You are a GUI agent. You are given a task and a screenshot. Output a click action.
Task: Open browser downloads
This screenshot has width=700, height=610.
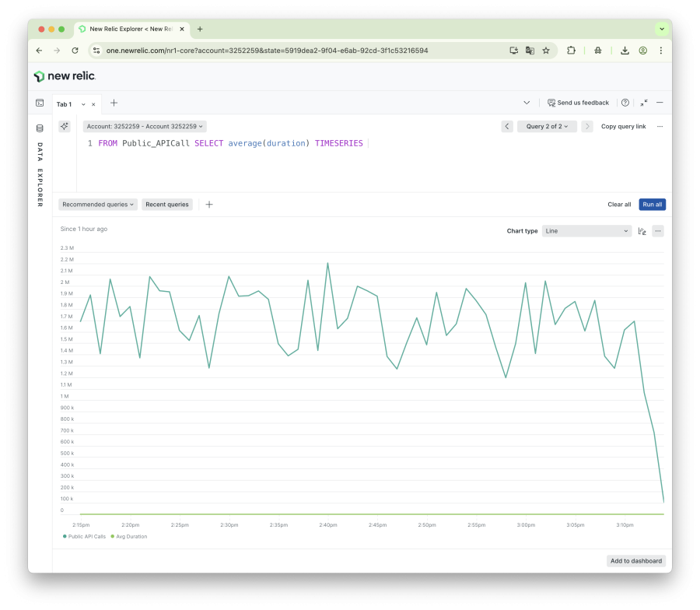point(625,51)
